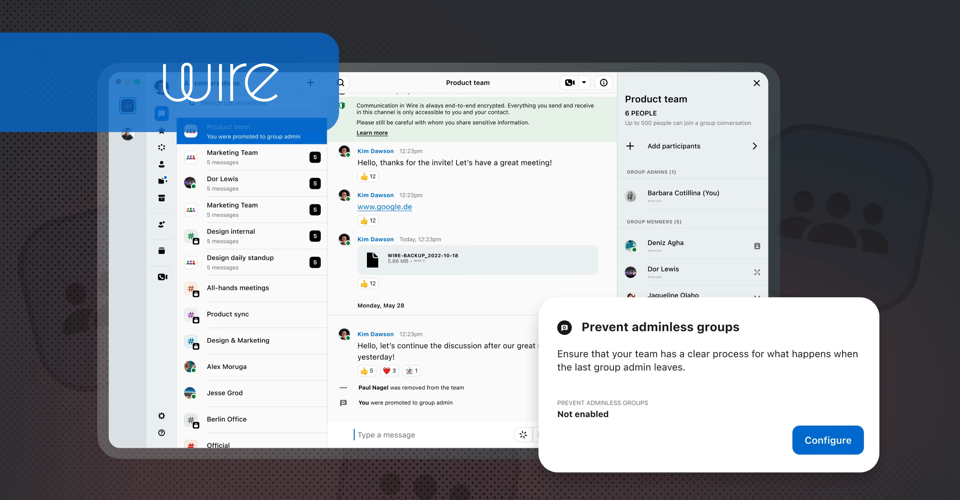The image size is (960, 500).
Task: Click Kim Dawson's name above the invite message
Action: (x=375, y=151)
